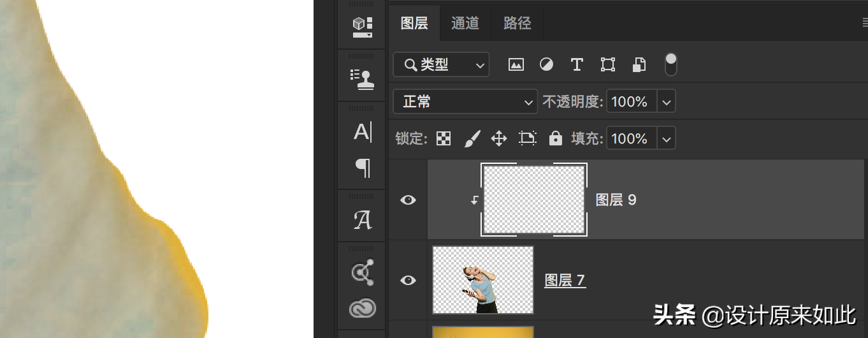Open the 正常 blend mode dropdown
868x338 pixels.
[465, 101]
